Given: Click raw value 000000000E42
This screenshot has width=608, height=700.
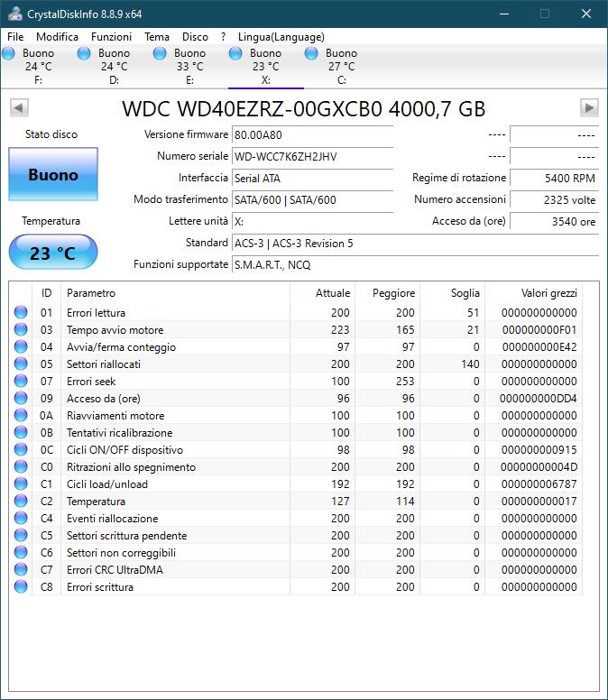Looking at the screenshot, I should (539, 347).
